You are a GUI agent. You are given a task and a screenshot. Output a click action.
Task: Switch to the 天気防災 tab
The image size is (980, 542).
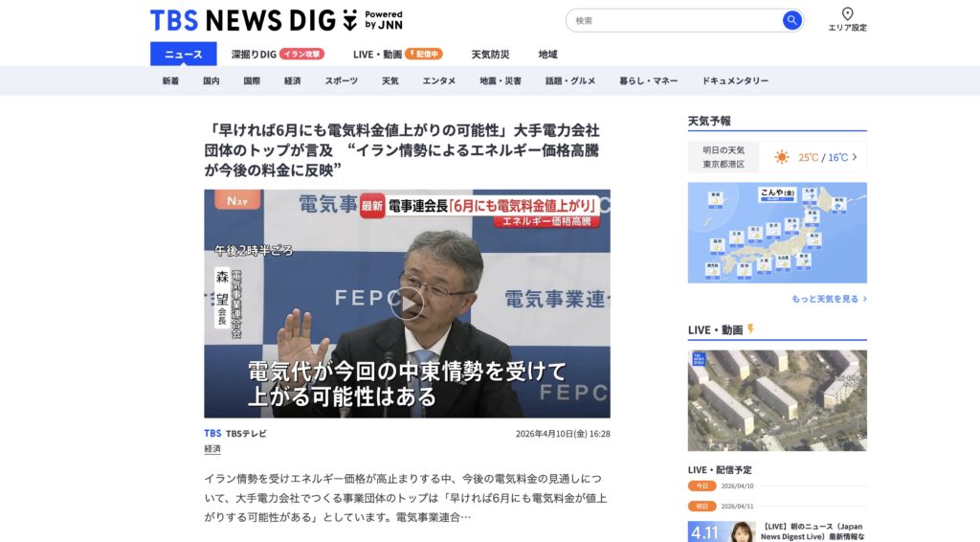(x=490, y=55)
